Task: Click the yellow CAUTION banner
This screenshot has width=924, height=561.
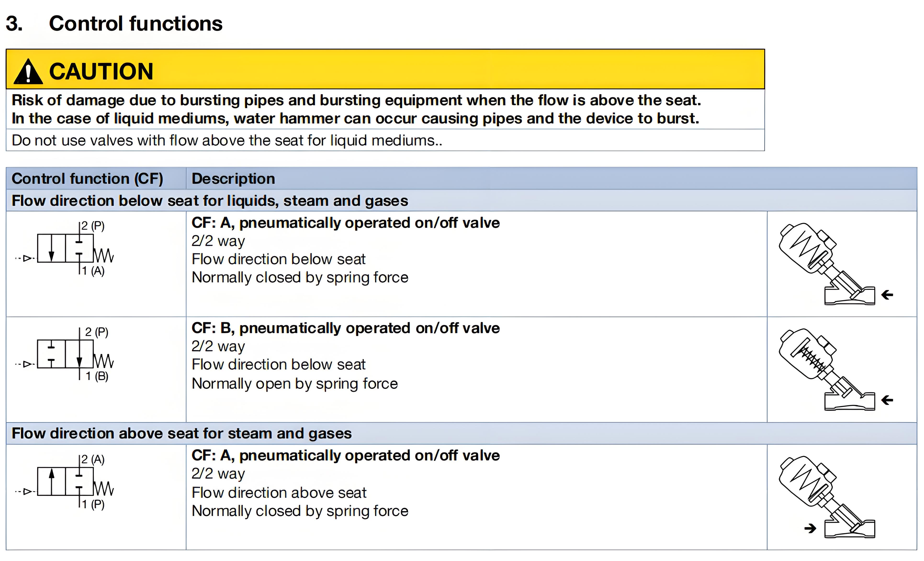Action: (x=385, y=70)
